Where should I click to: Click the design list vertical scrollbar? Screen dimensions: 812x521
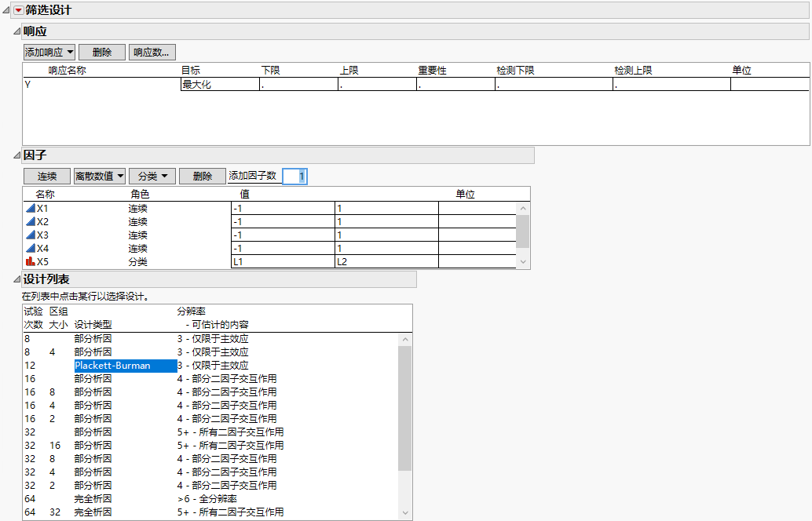[405, 408]
